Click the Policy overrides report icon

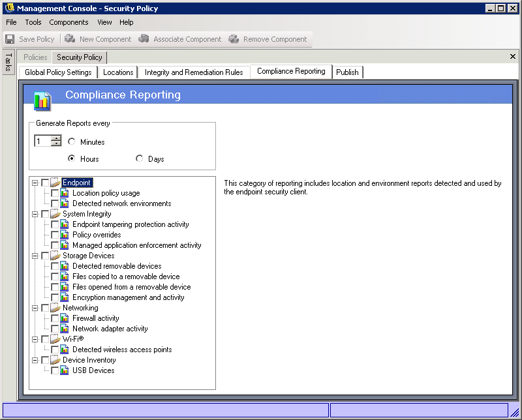(65, 235)
